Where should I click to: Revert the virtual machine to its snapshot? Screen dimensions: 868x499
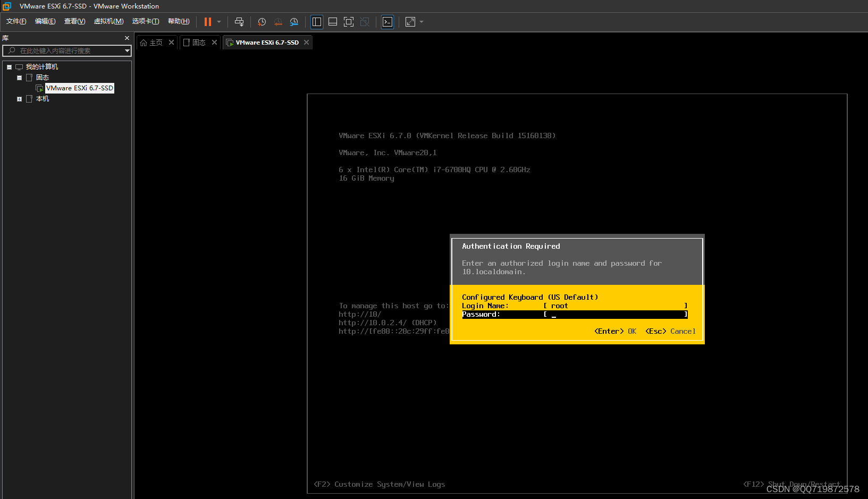[x=278, y=22]
